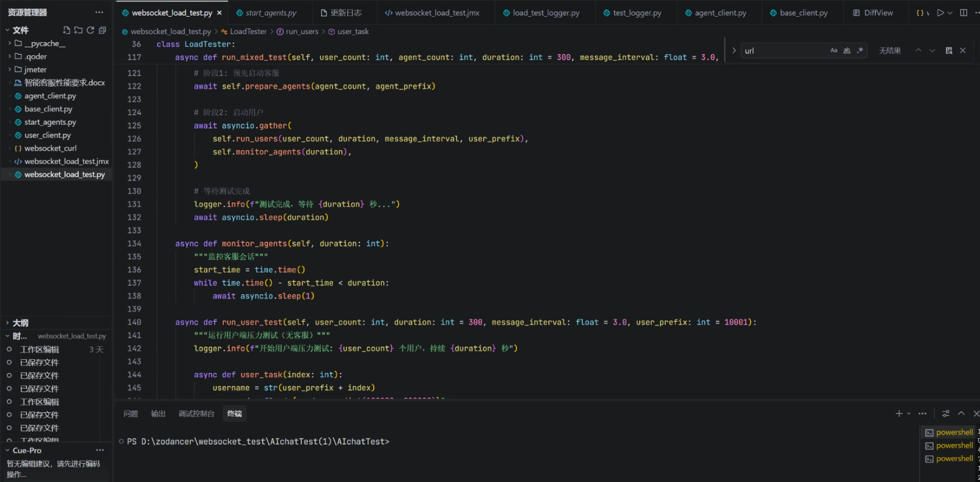
Task: Select the second powershell terminal
Action: (x=949, y=446)
